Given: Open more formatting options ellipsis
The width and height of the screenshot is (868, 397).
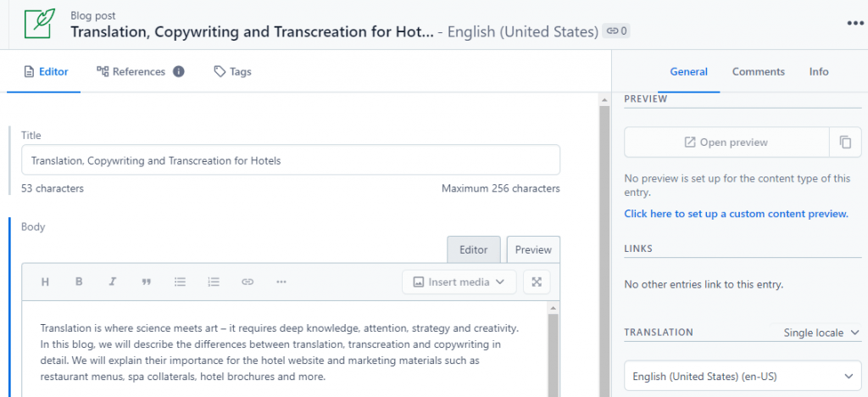Looking at the screenshot, I should click(x=281, y=282).
